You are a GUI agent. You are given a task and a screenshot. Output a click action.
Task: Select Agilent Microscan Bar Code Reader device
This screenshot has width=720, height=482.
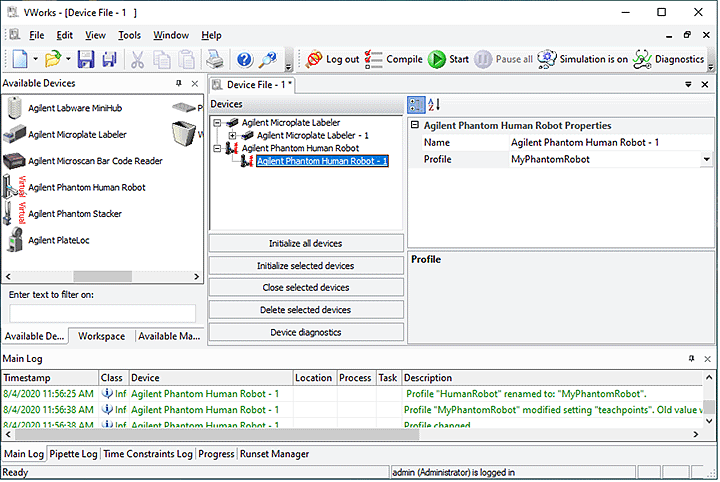click(x=95, y=161)
